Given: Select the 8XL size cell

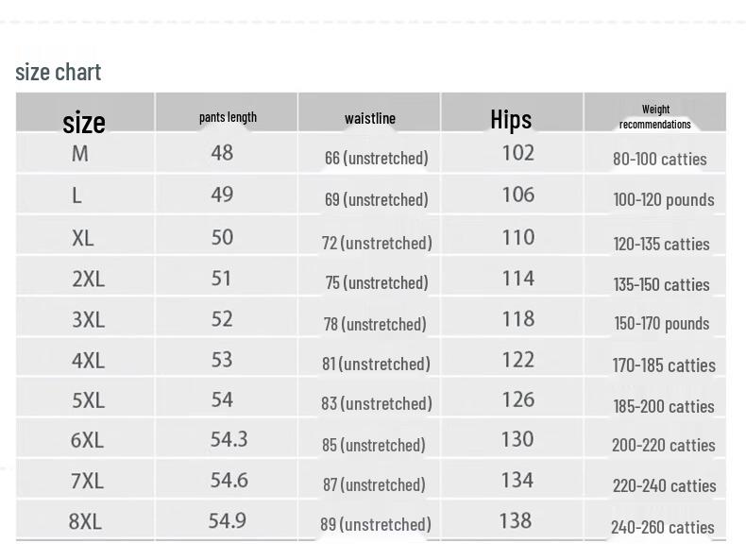Looking at the screenshot, I should pos(85,521).
